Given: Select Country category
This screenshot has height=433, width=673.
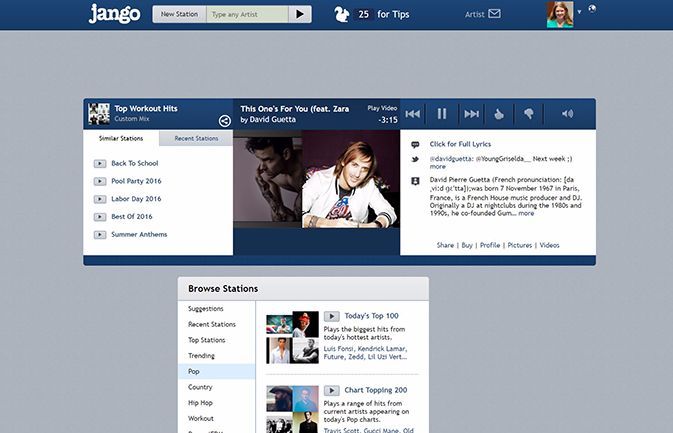Looking at the screenshot, I should (200, 387).
